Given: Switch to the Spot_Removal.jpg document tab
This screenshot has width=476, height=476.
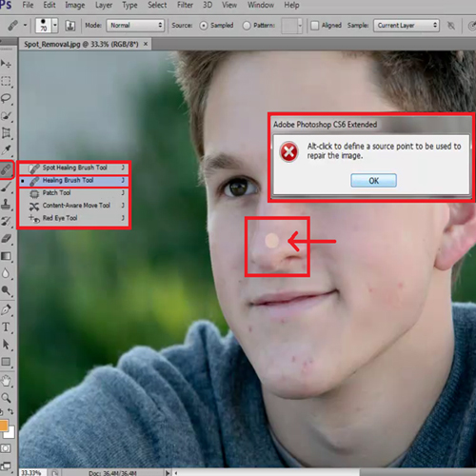Looking at the screenshot, I should (x=81, y=44).
